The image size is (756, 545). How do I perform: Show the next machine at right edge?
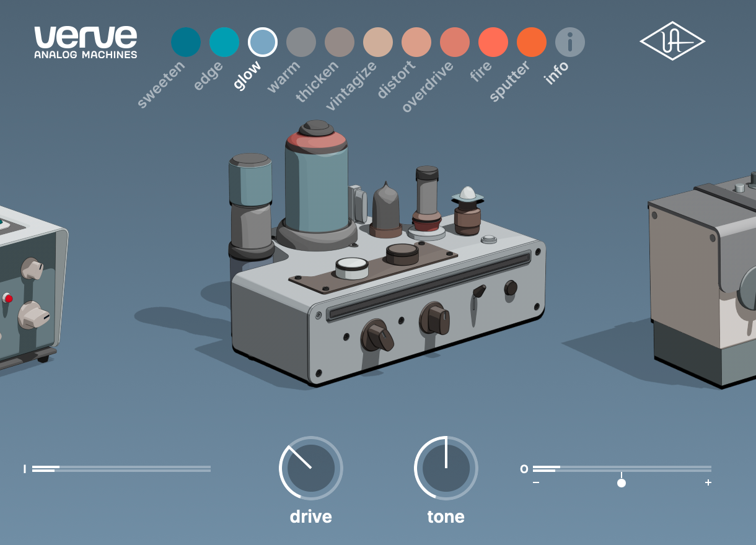[703, 279]
